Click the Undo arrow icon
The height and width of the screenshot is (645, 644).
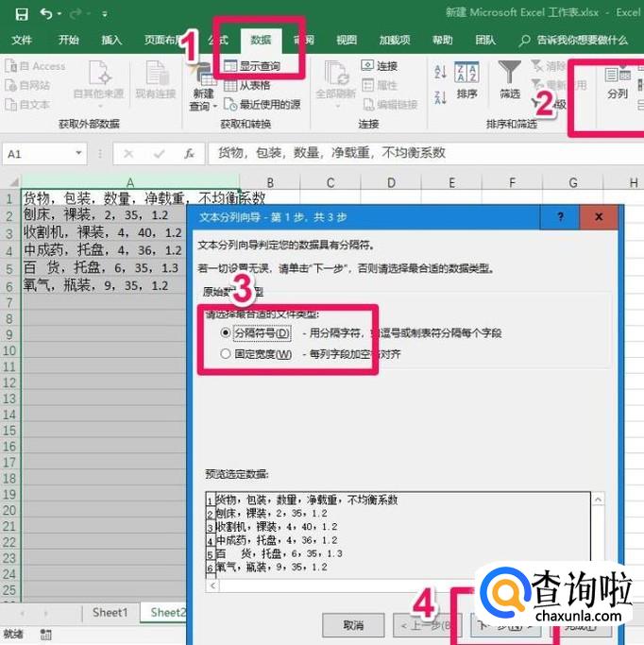coord(46,14)
